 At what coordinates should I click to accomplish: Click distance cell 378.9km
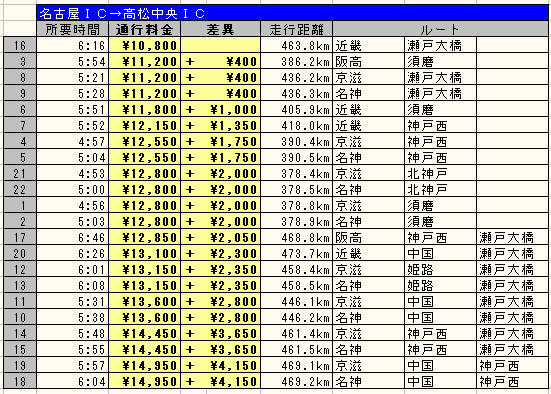tap(297, 221)
